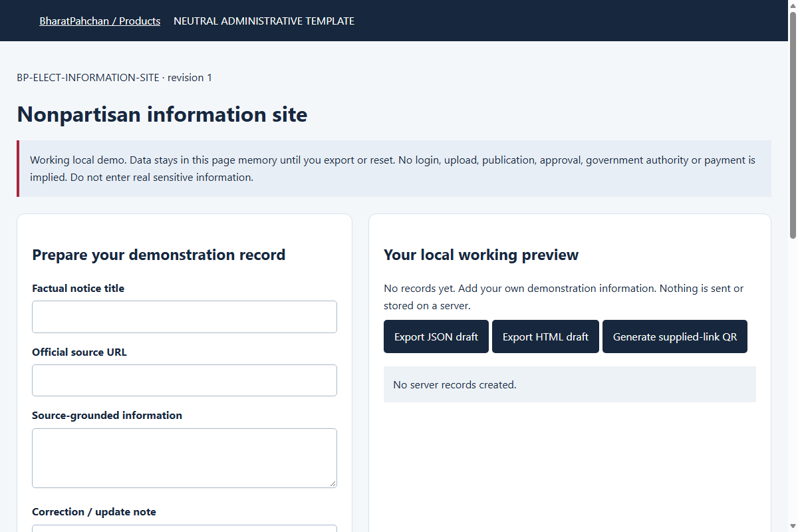The height and width of the screenshot is (532, 798).
Task: Open the BharatPahchan / Products link
Action: (x=100, y=21)
